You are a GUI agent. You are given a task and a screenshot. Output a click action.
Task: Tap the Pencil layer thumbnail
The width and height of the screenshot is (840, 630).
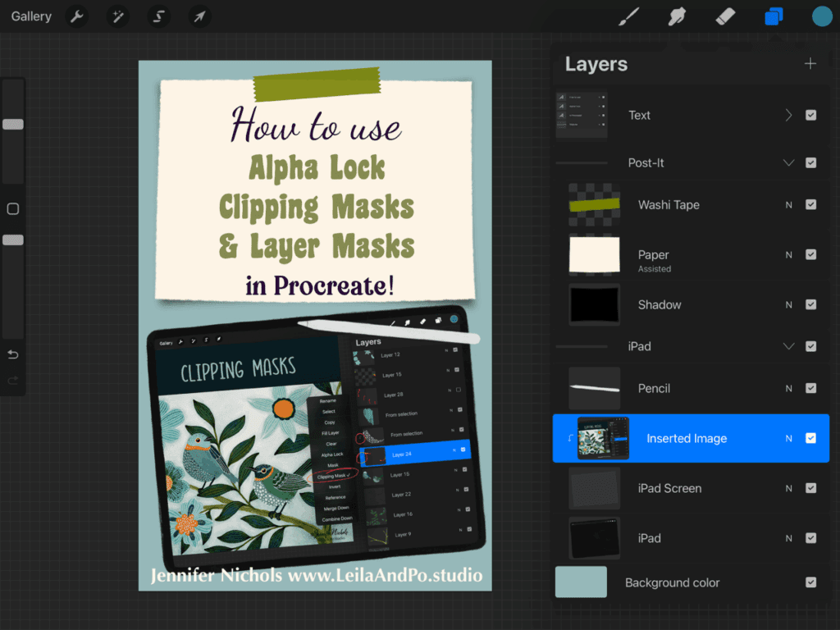coord(594,388)
